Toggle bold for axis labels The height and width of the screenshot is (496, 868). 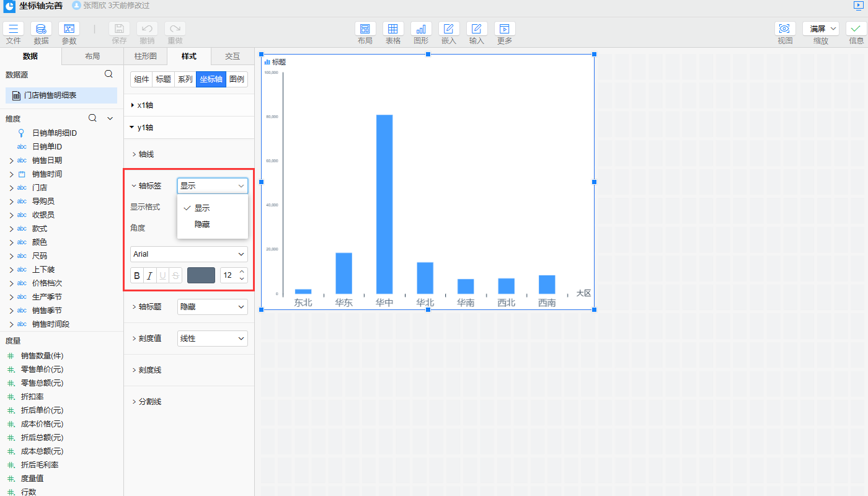[x=137, y=275]
